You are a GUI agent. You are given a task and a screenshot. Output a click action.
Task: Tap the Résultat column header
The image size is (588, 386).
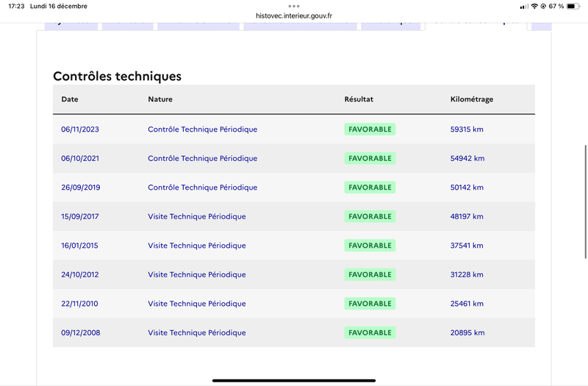pos(359,99)
